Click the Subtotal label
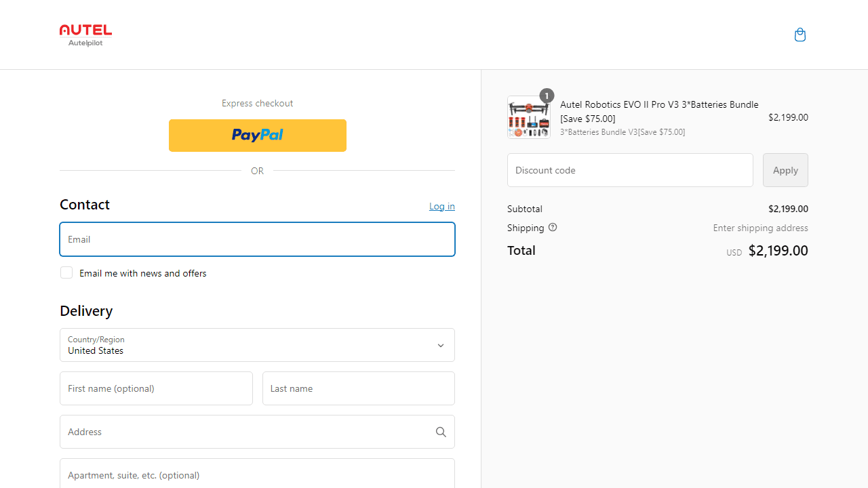The height and width of the screenshot is (488, 868). point(525,209)
